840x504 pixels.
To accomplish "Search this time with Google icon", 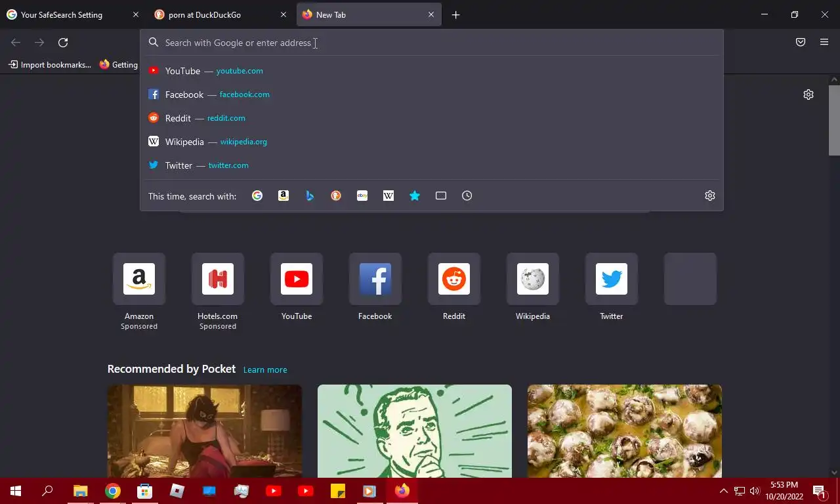I will pos(257,196).
